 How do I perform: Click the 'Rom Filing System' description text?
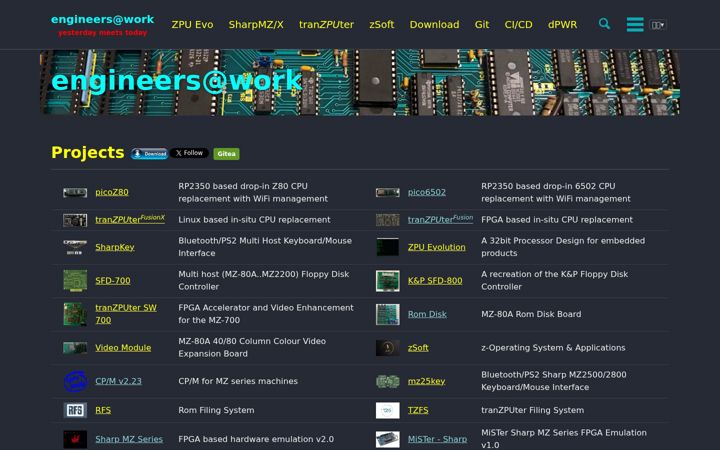click(216, 410)
